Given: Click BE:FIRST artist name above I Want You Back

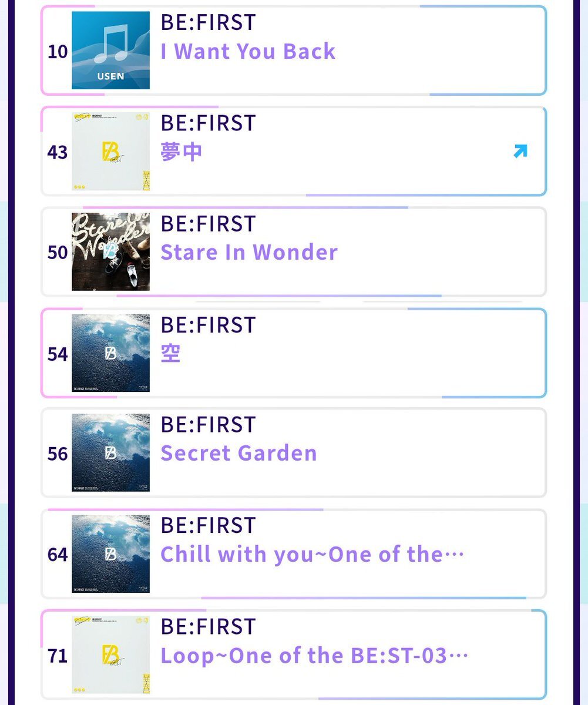Looking at the screenshot, I should coord(209,22).
